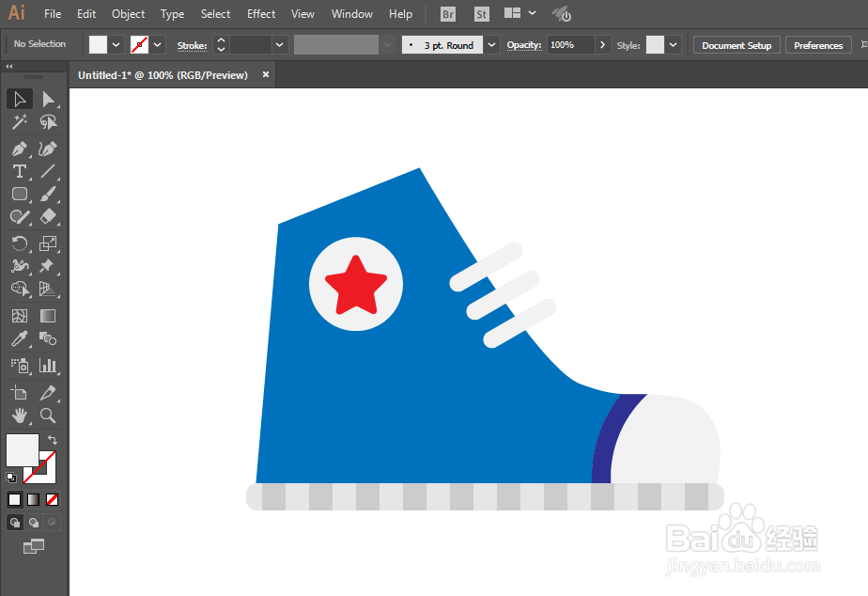The width and height of the screenshot is (868, 596).
Task: Select the Artboard tool
Action: [20, 393]
